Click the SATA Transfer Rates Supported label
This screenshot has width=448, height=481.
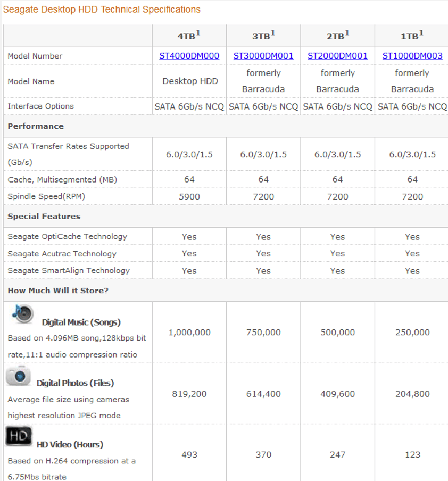click(x=68, y=154)
